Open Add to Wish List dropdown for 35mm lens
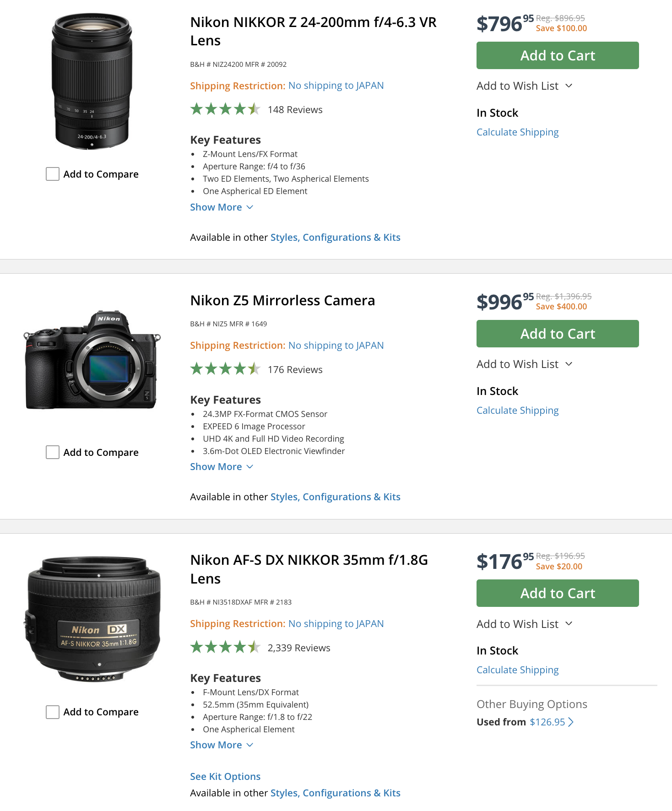The height and width of the screenshot is (811, 672). coord(524,624)
